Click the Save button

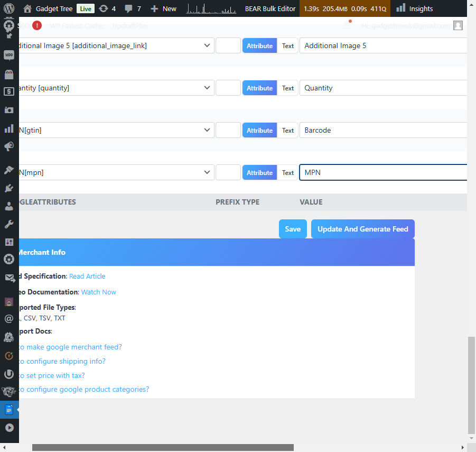click(293, 229)
